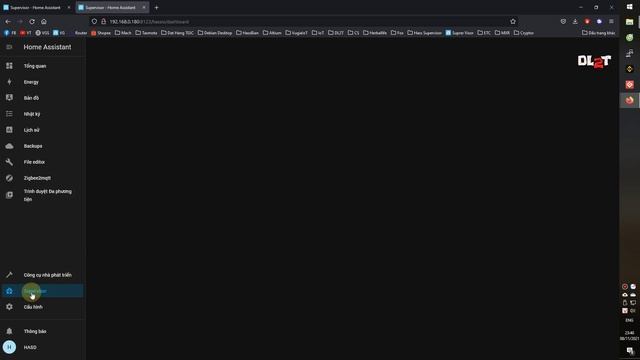Click the address bar URL field
Viewport: 640px width, 360px height.
302,21
